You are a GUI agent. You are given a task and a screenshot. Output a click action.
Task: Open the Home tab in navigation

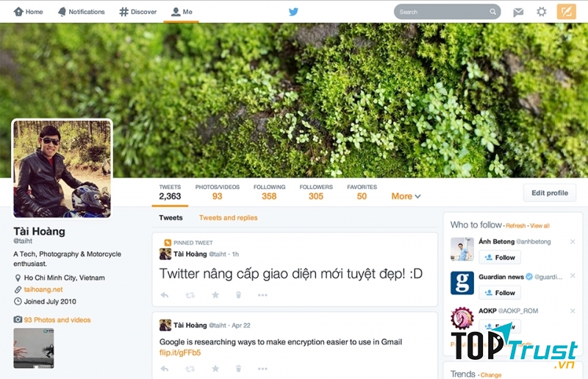[x=28, y=12]
